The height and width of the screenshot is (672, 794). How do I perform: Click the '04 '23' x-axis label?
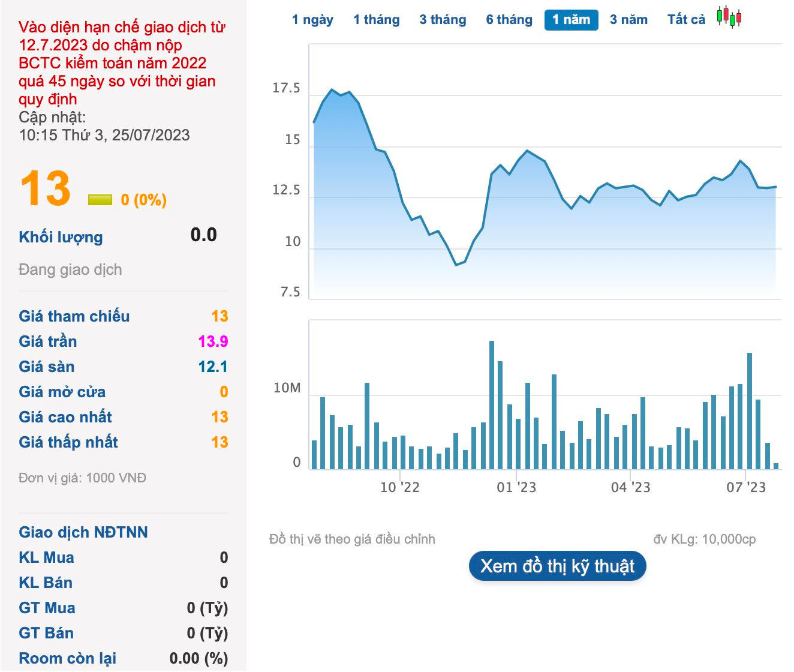click(630, 487)
